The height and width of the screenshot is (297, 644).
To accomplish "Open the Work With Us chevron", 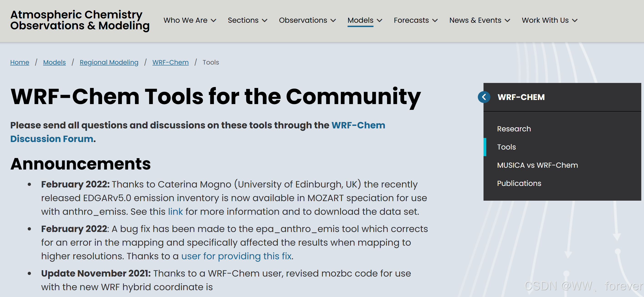I will pyautogui.click(x=575, y=20).
